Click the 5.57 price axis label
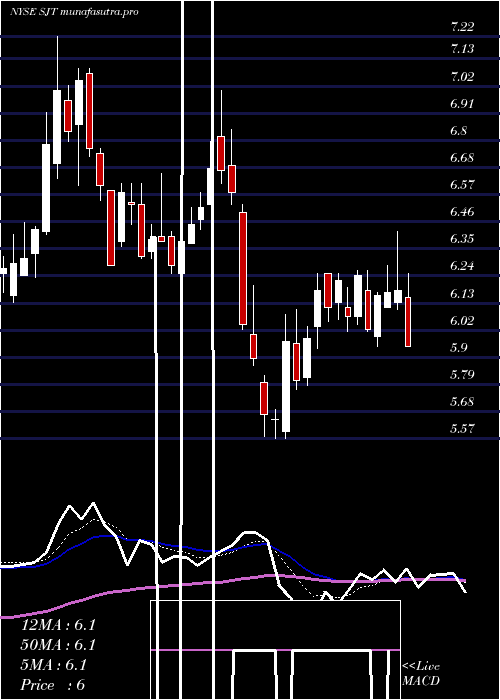Image resolution: width=500 pixels, height=700 pixels. click(x=462, y=429)
